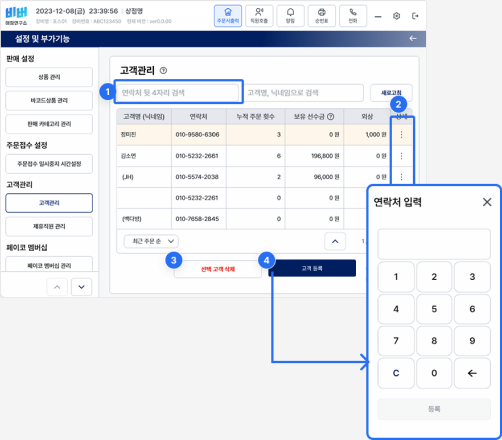Tap keypad digit 6

pos(472,309)
